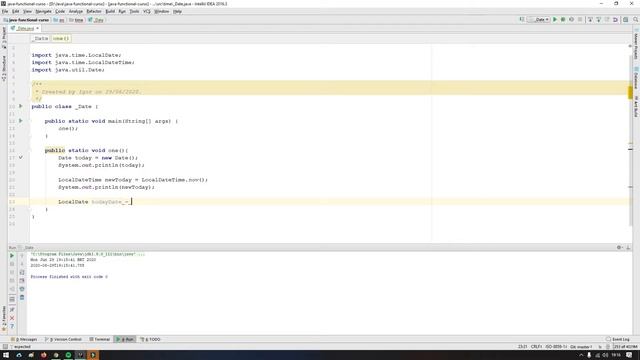Image resolution: width=640 pixels, height=360 pixels.
Task: Click Windows Start button on taskbar
Action: [6, 355]
